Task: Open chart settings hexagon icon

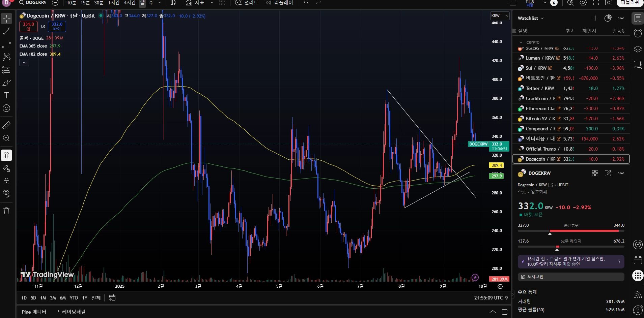Action: coord(583,3)
